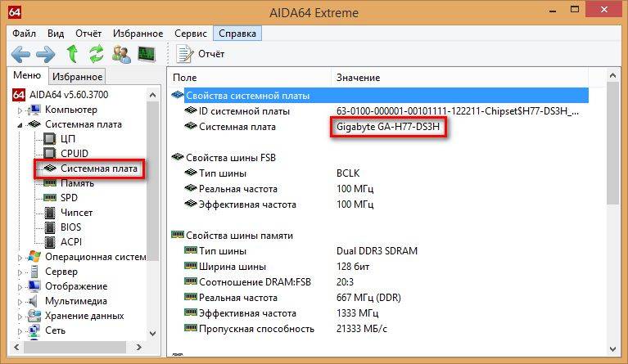Select the Память tree item

point(77,183)
